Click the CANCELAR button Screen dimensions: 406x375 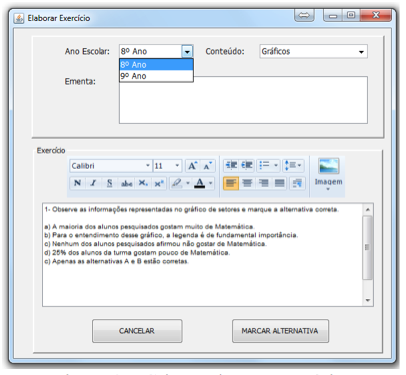[137, 331]
